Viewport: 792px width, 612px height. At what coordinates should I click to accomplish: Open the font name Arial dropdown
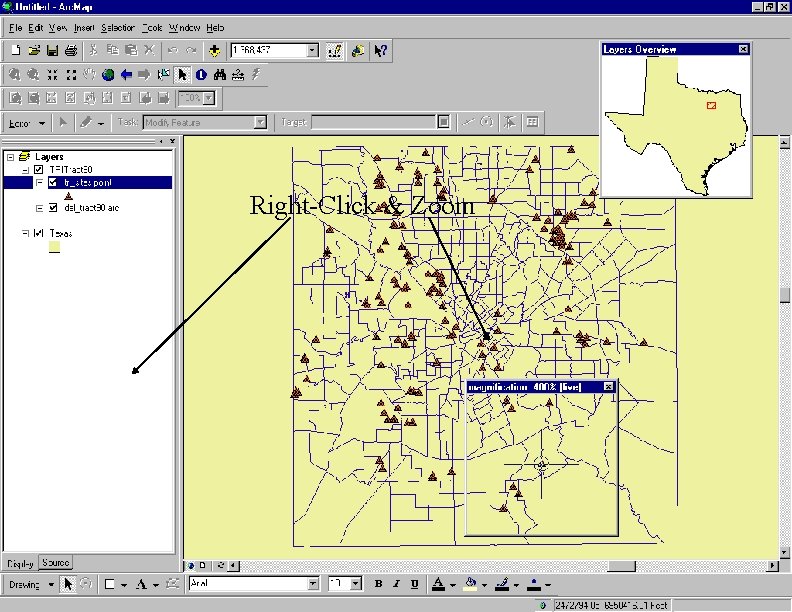(313, 584)
